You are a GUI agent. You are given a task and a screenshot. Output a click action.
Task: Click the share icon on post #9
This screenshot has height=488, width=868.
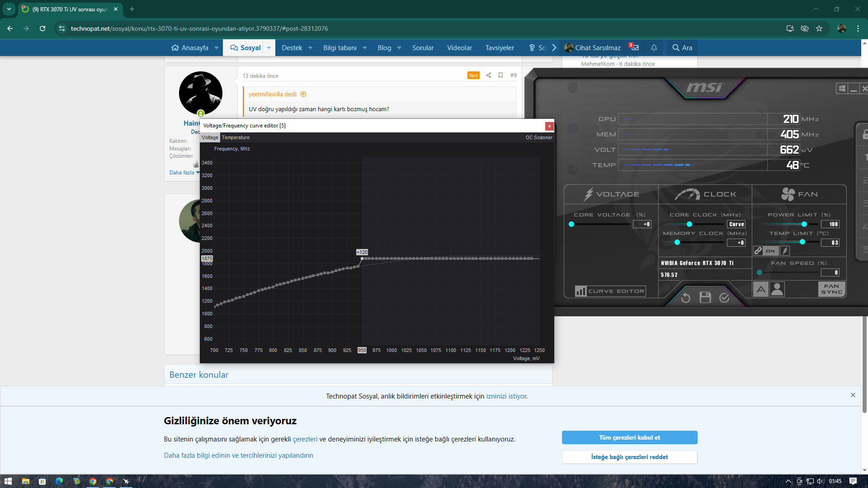(x=488, y=75)
